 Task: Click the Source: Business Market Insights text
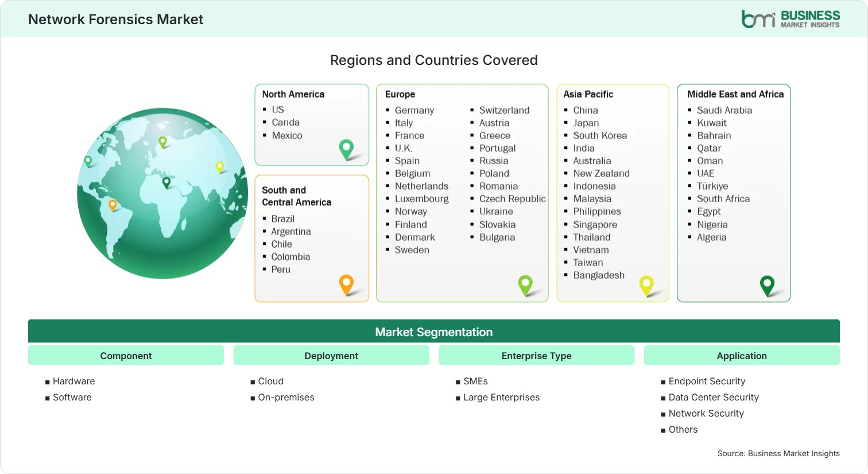coord(778,453)
